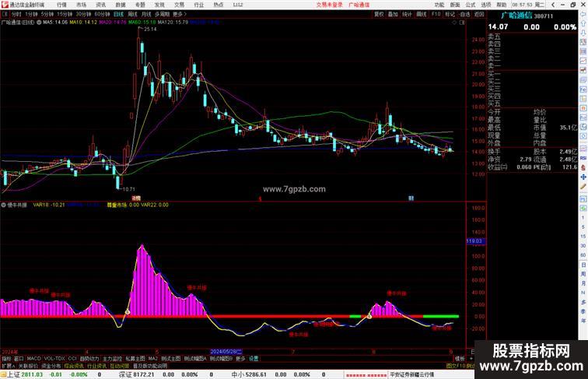
Task: Open the 行情 menu
Action: pos(61,5)
